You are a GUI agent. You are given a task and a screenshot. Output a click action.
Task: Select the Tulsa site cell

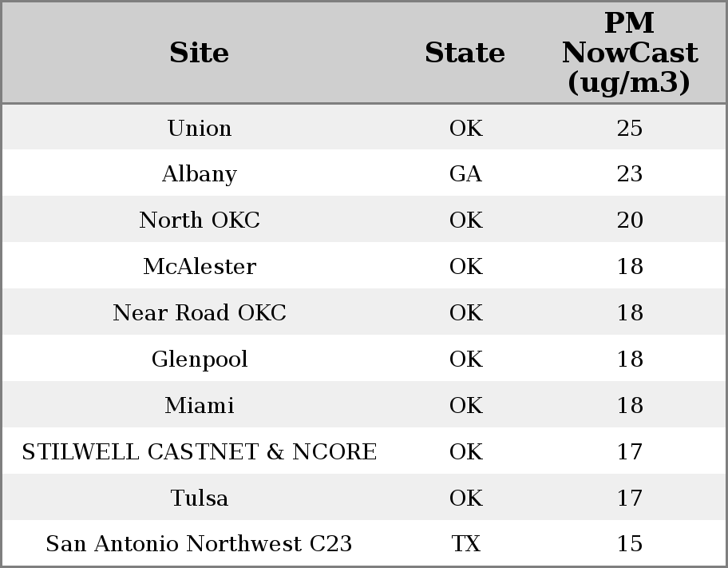pyautogui.click(x=199, y=498)
